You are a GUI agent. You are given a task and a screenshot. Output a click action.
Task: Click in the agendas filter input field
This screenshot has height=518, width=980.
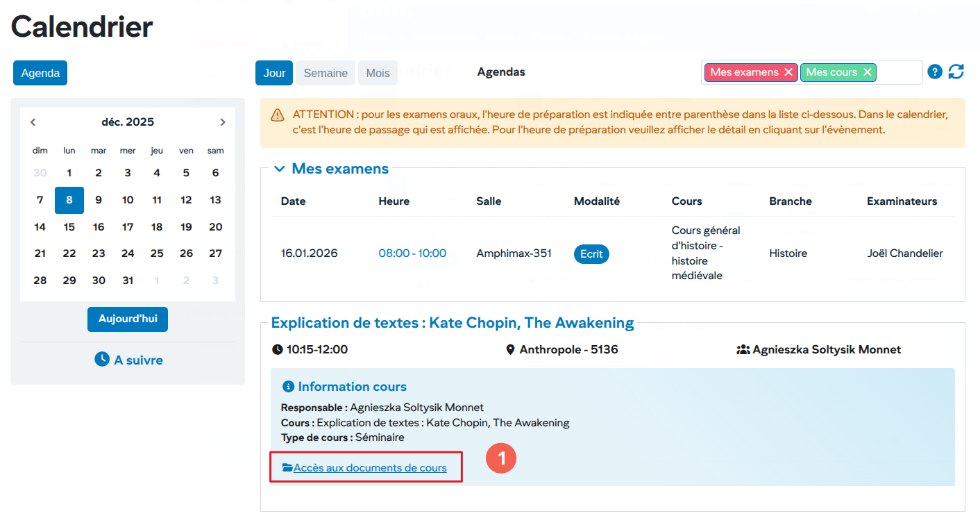coord(899,72)
